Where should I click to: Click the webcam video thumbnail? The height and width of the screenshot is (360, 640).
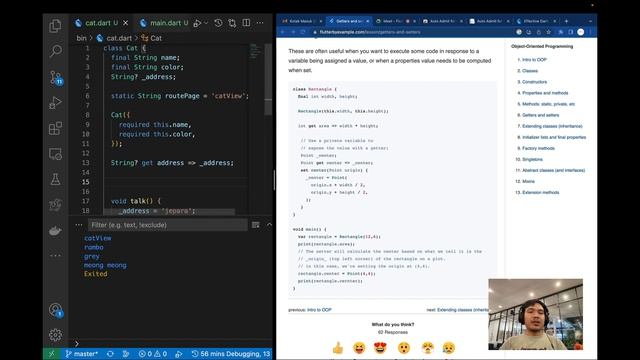coord(536,314)
